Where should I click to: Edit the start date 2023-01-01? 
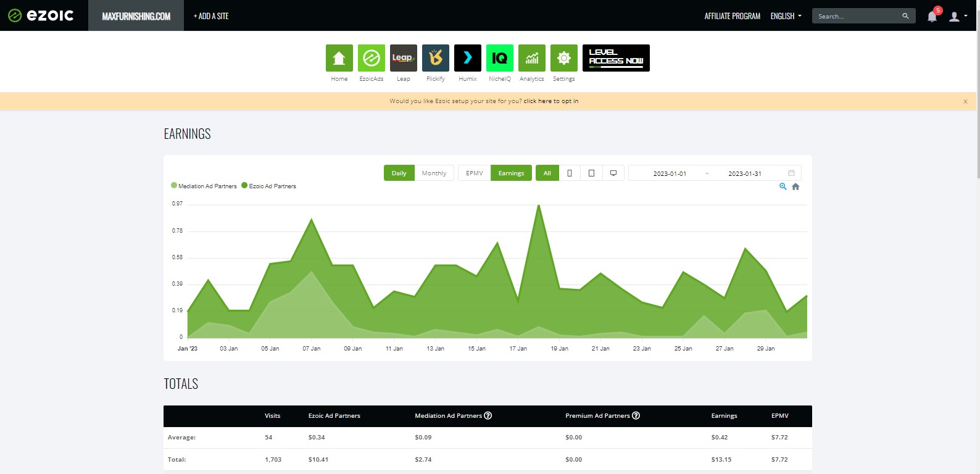(670, 173)
